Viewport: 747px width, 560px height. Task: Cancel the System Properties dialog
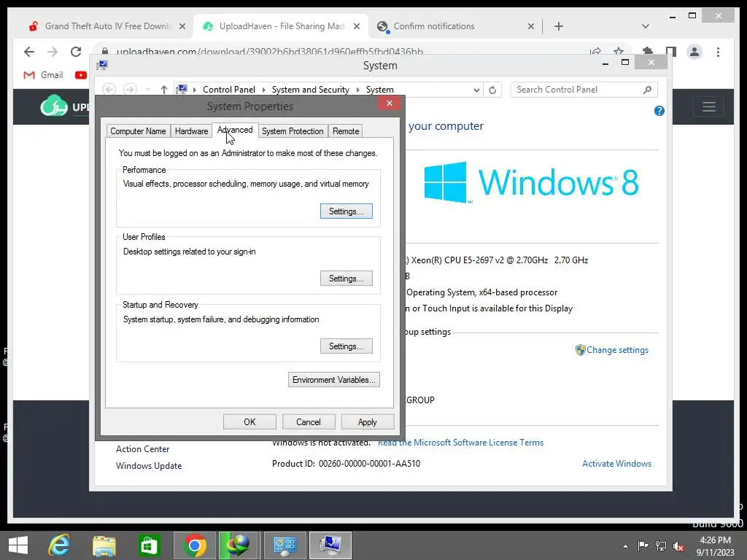309,422
